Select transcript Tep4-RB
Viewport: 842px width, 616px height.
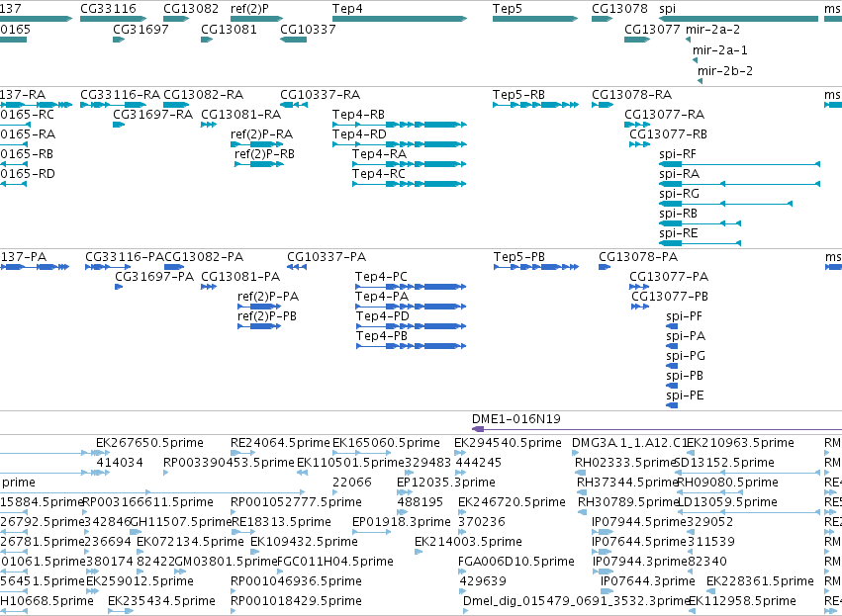pyautogui.click(x=400, y=125)
